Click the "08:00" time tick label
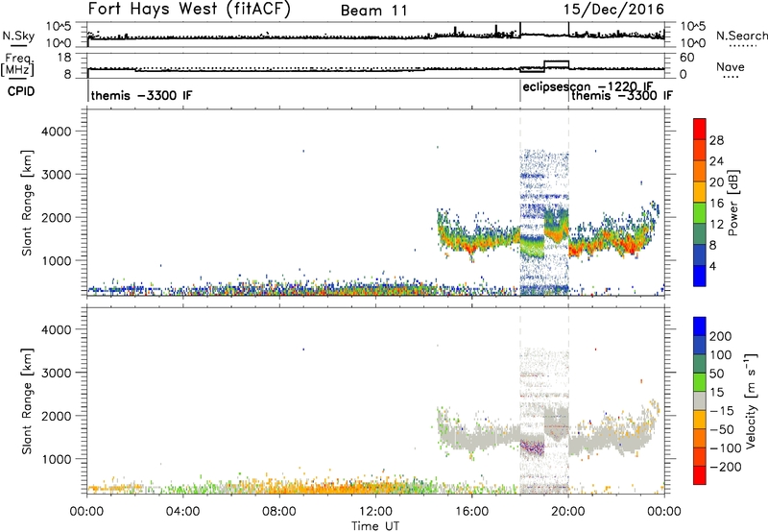Viewport: 768px width, 532px height. tap(279, 512)
